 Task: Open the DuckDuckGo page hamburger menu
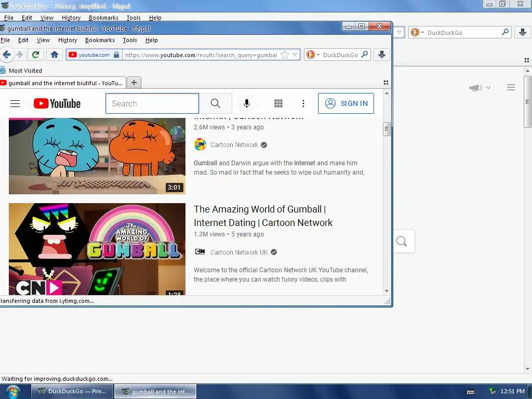pos(511,87)
